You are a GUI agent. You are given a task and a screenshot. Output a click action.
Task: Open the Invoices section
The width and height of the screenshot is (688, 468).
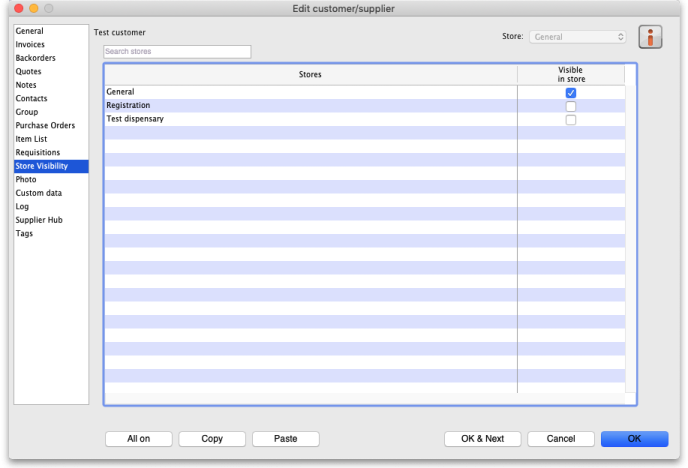(x=30, y=45)
